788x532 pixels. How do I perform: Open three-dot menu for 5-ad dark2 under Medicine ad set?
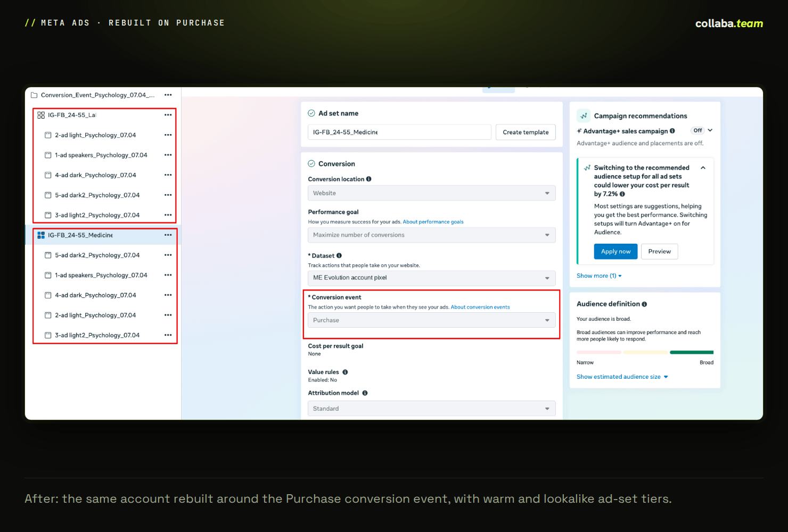coord(168,255)
